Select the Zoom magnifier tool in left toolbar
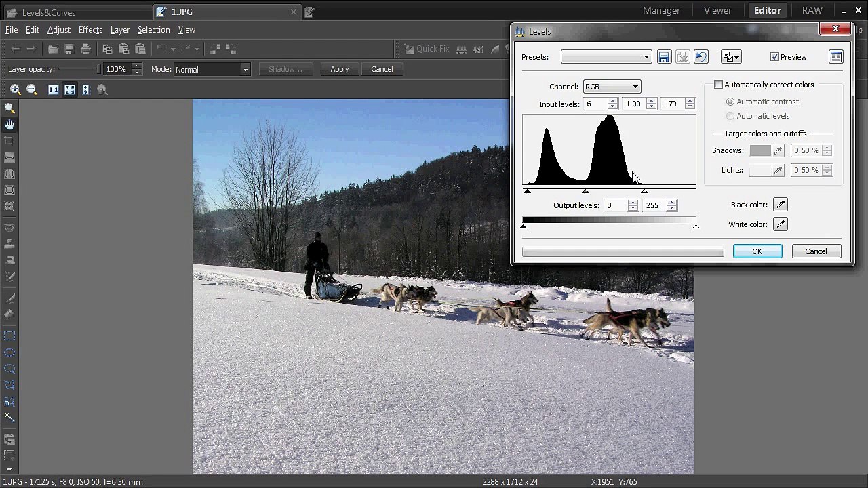Screen dimensions: 868x488 pos(9,108)
